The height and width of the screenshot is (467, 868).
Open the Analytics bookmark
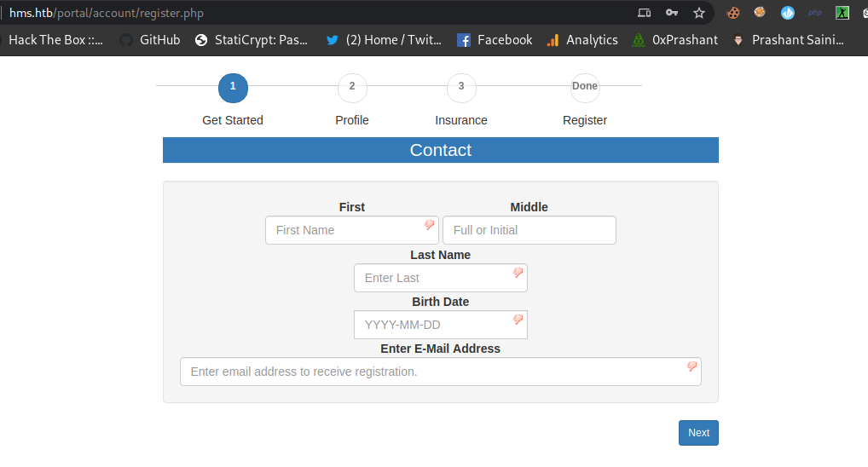[x=582, y=40]
